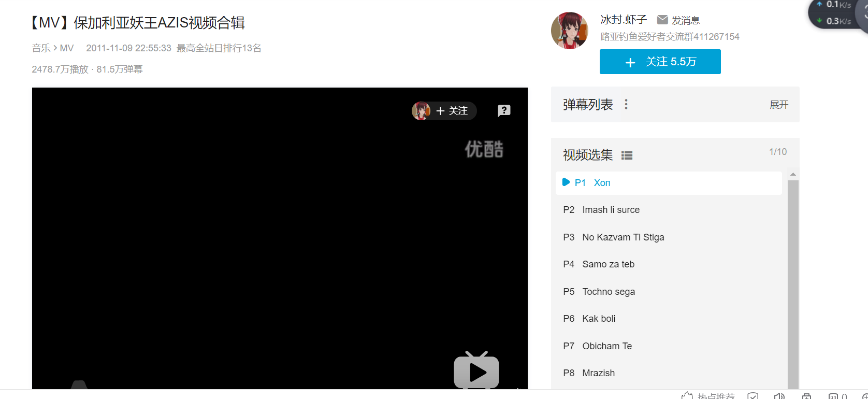868x399 pixels.
Task: Open the 冰封.虾子 uploader profile name
Action: (624, 20)
